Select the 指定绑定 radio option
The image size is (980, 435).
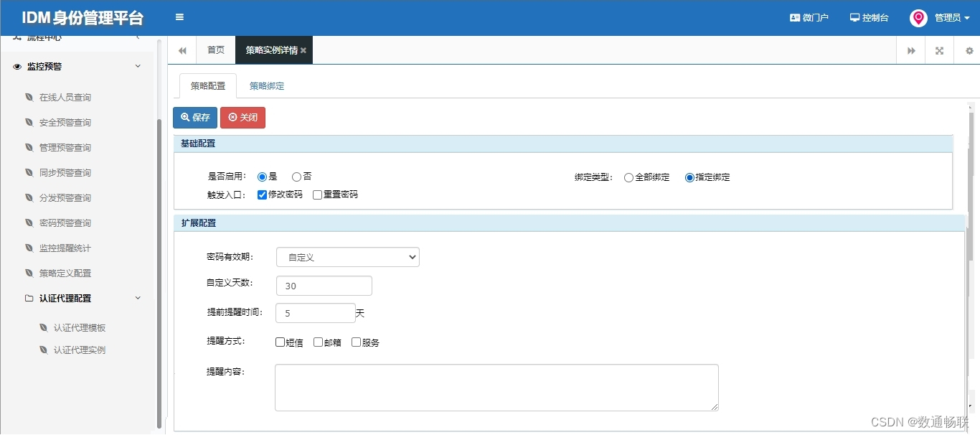click(689, 177)
